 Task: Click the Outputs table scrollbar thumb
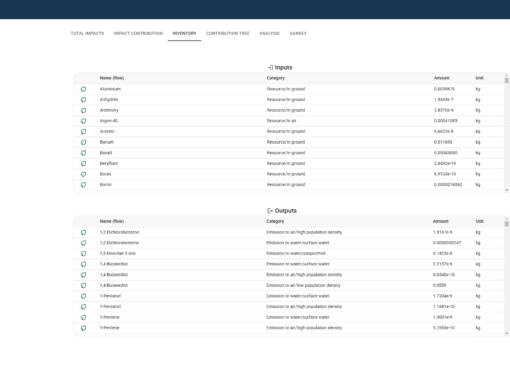[x=507, y=223]
